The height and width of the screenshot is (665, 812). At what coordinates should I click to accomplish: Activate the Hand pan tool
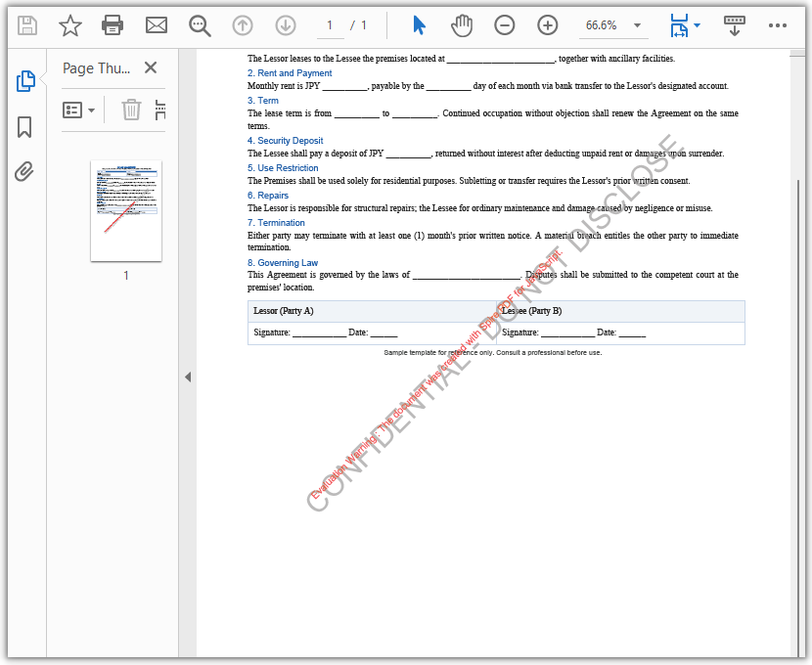[x=462, y=25]
